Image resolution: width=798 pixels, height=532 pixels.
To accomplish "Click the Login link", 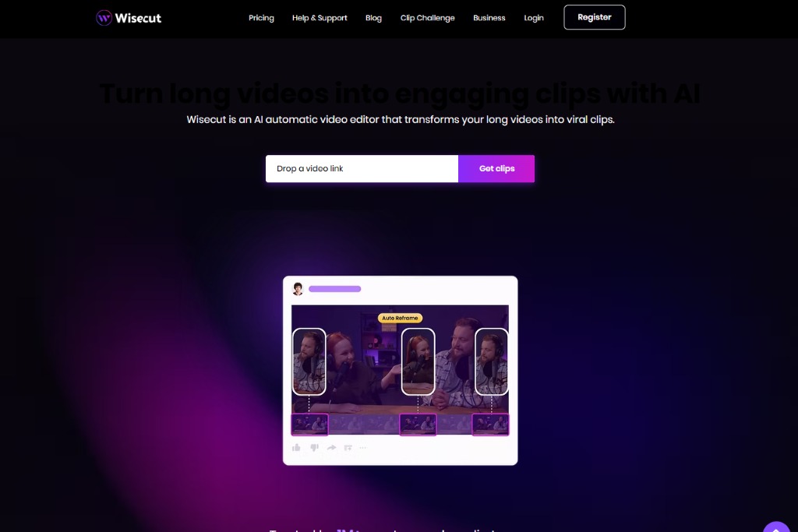I will coord(534,18).
